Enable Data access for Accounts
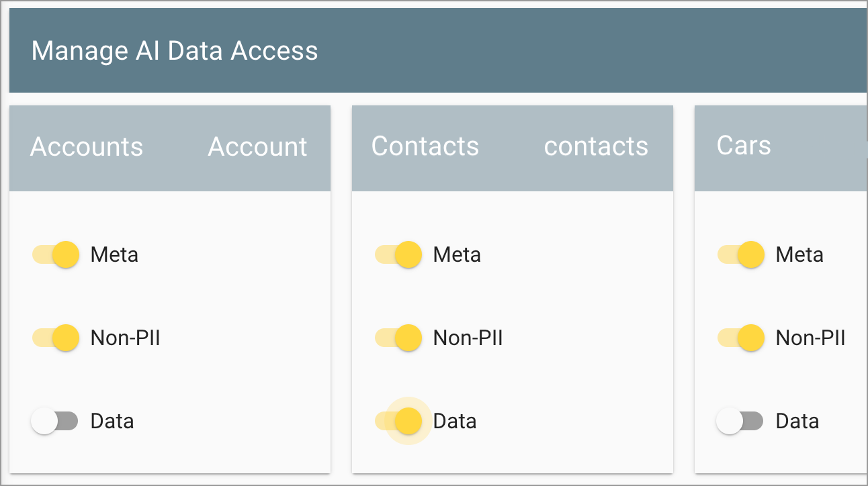Image resolution: width=868 pixels, height=486 pixels. tap(55, 421)
